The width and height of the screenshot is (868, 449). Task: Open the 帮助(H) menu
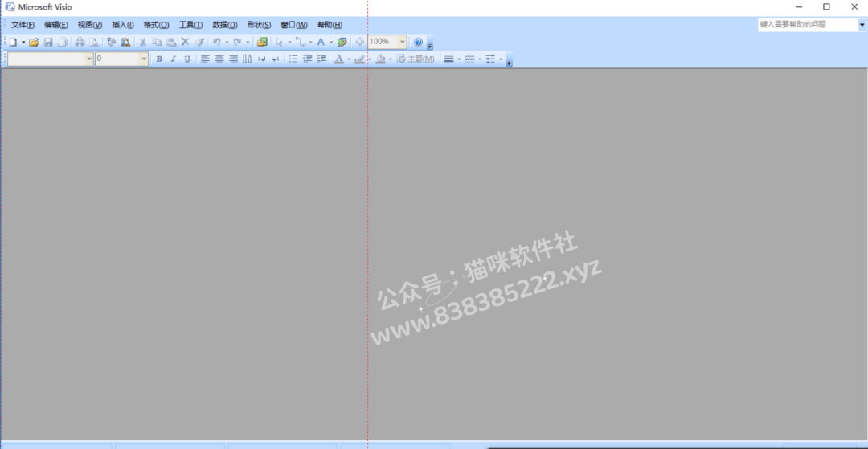pos(330,25)
